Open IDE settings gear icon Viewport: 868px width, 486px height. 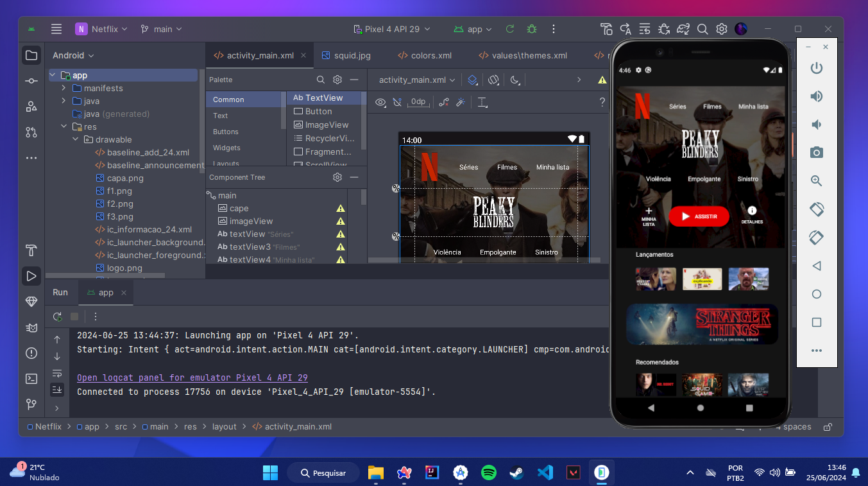tap(722, 29)
